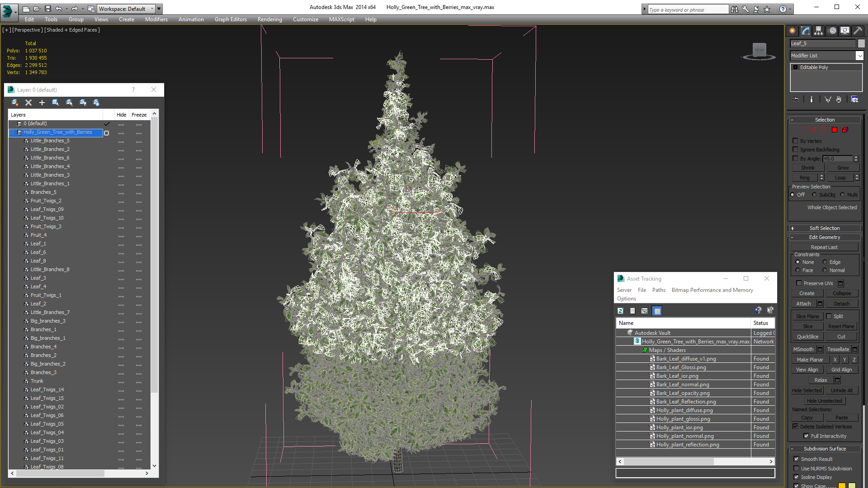Screen dimensions: 868x488
Task: Click the Leaf_5 object color swatch
Action: point(862,43)
